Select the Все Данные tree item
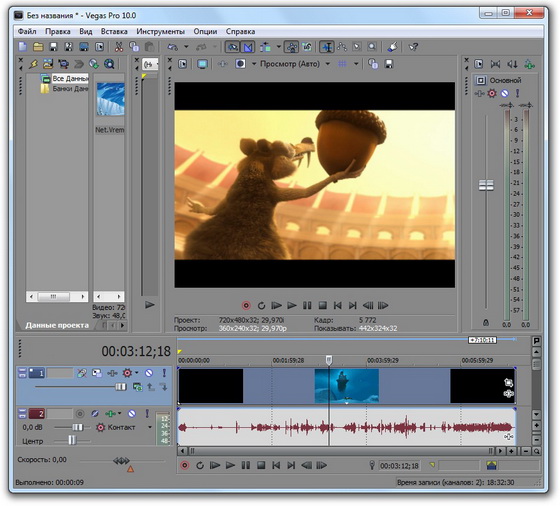Screen dimensions: 560x506 coord(70,78)
